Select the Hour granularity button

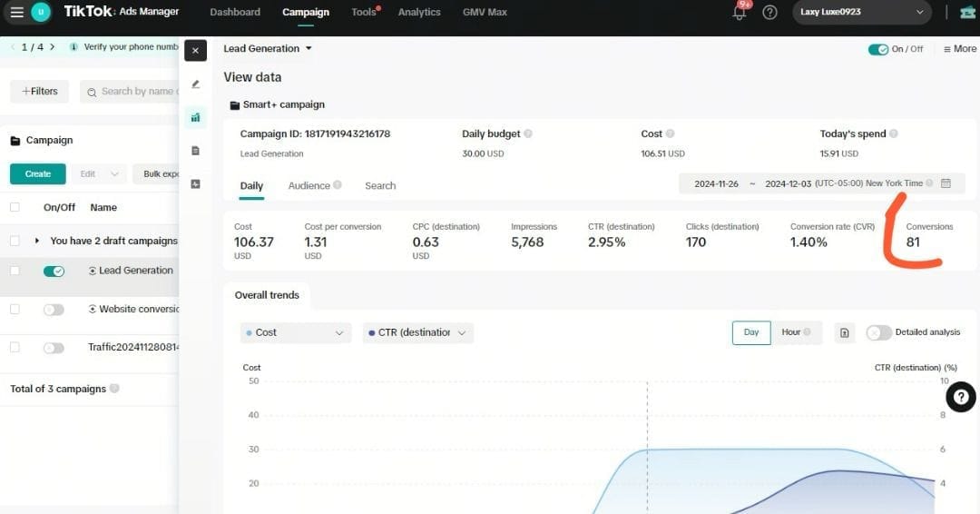coord(796,332)
